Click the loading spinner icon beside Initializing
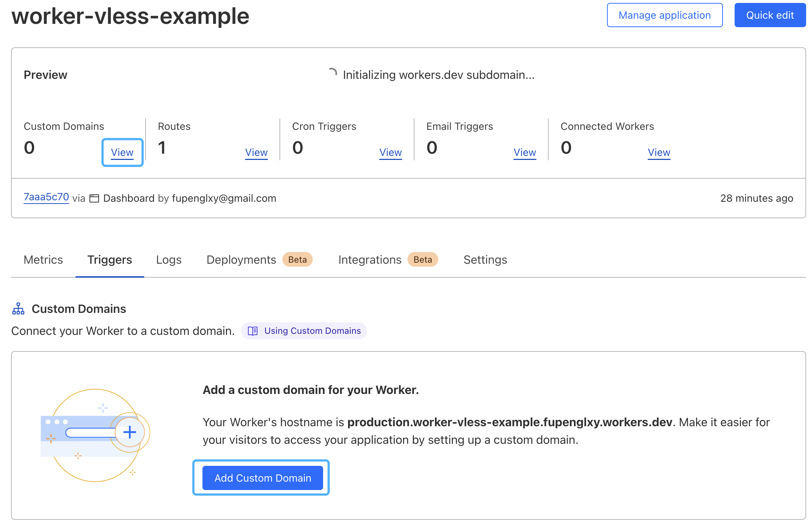This screenshot has width=812, height=526. [332, 73]
